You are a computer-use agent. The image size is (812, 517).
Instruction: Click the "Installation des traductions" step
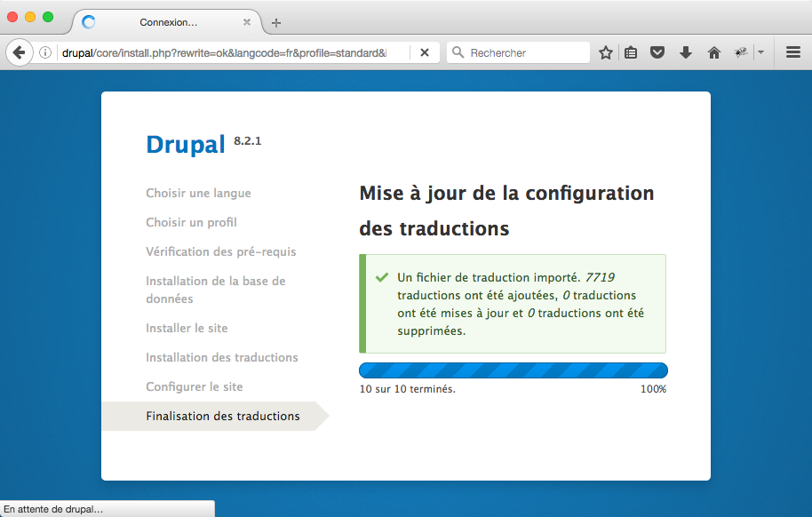[222, 357]
